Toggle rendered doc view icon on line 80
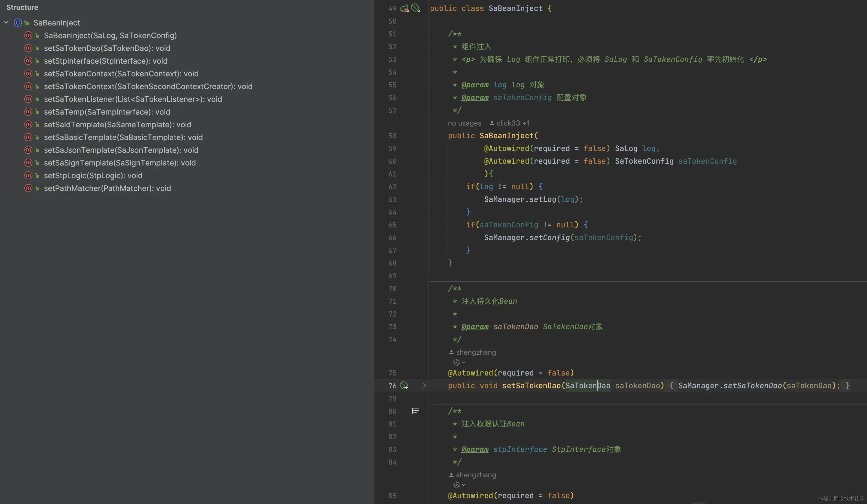Image resolution: width=867 pixels, height=504 pixels. click(415, 411)
